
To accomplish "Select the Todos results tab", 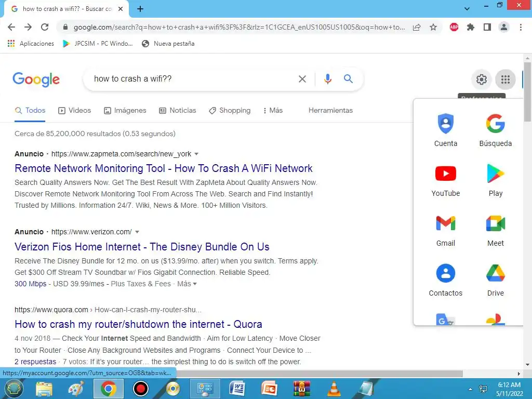I will pos(30,111).
